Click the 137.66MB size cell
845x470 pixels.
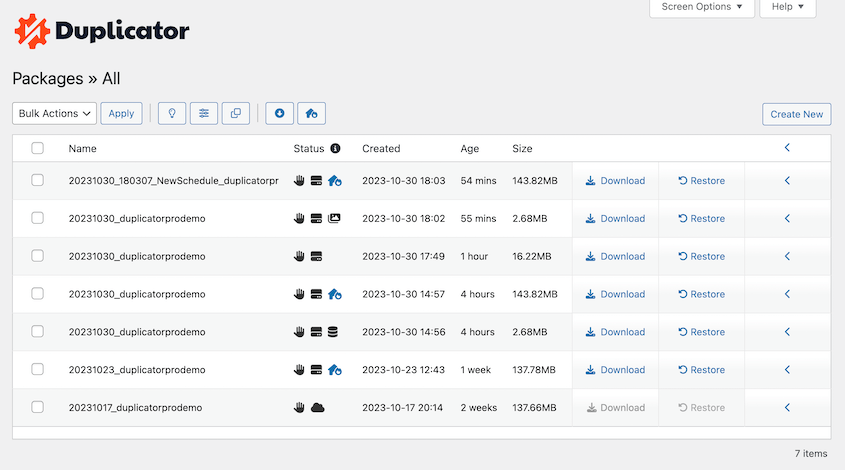click(x=534, y=407)
